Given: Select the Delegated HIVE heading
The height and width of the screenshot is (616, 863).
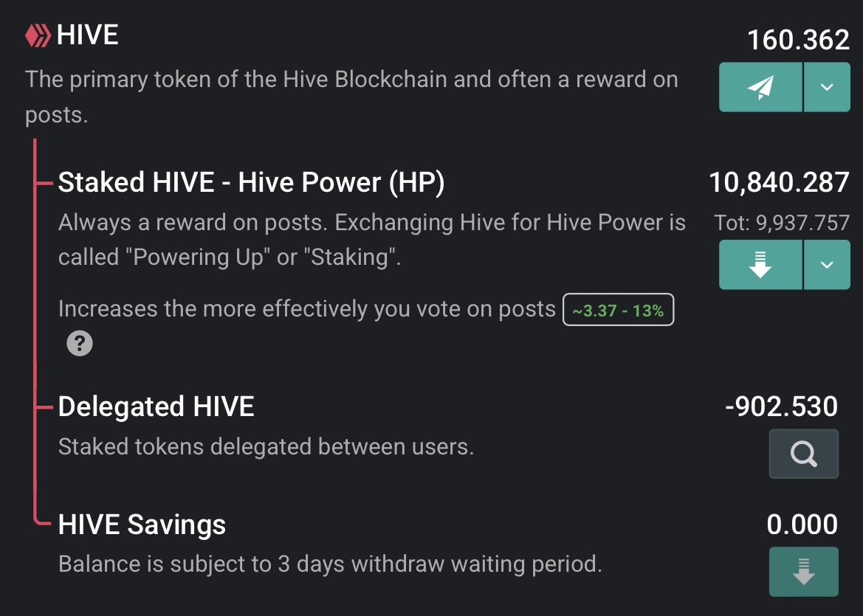Looking at the screenshot, I should coord(156,406).
